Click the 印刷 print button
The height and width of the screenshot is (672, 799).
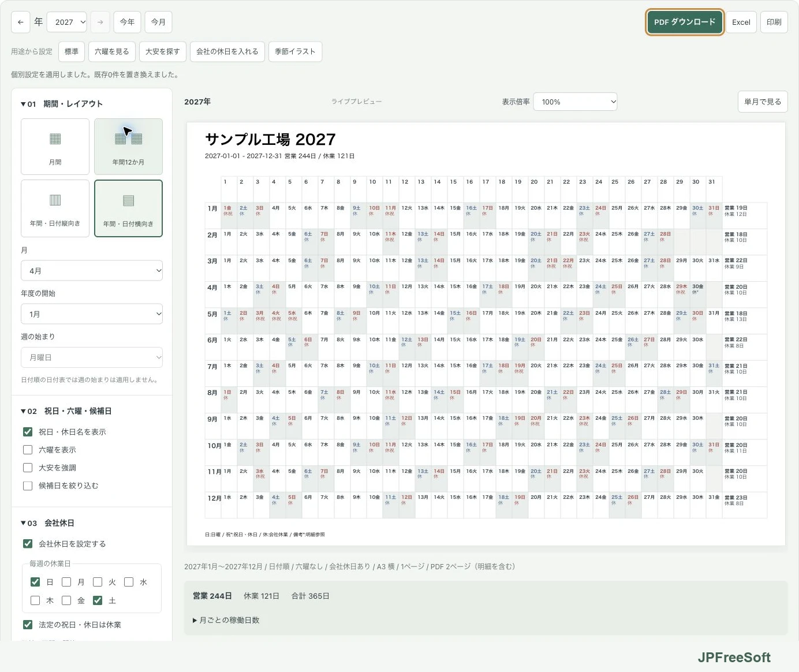click(774, 22)
